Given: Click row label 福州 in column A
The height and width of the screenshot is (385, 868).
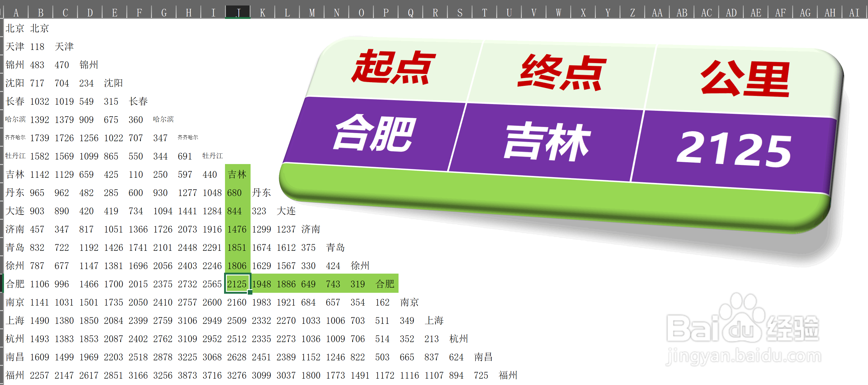Looking at the screenshot, I should [15, 375].
